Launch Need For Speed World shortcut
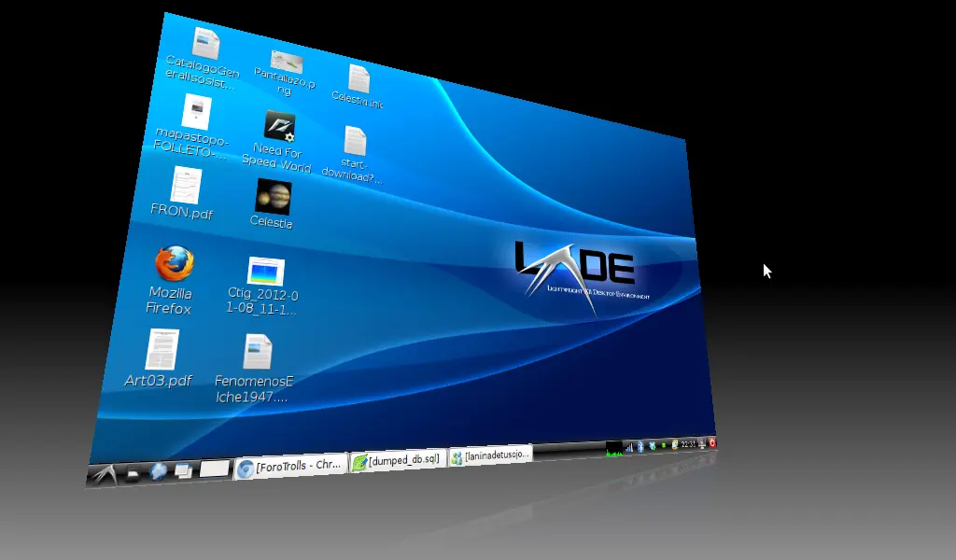The image size is (956, 560). (x=279, y=127)
